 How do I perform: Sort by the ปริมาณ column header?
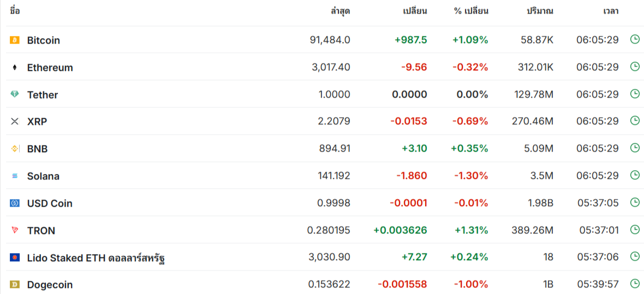[x=540, y=11]
